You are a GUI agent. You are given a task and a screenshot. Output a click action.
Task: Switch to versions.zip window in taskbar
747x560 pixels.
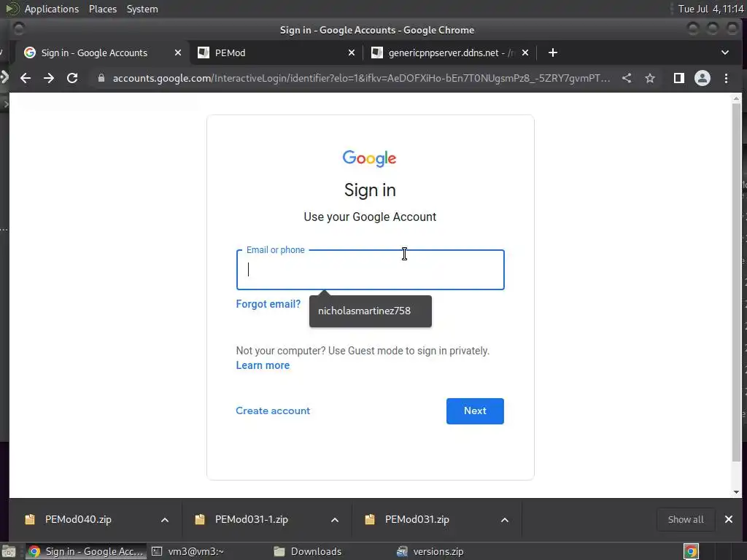[430, 551]
